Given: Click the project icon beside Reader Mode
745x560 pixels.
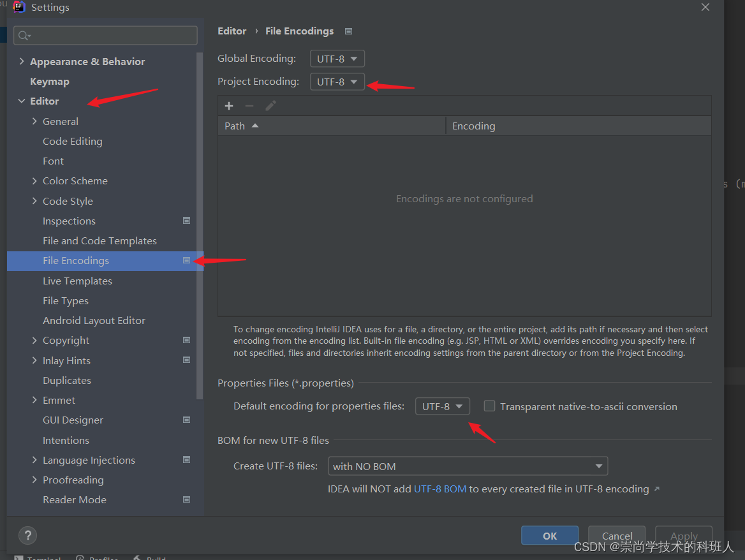Looking at the screenshot, I should (x=187, y=499).
